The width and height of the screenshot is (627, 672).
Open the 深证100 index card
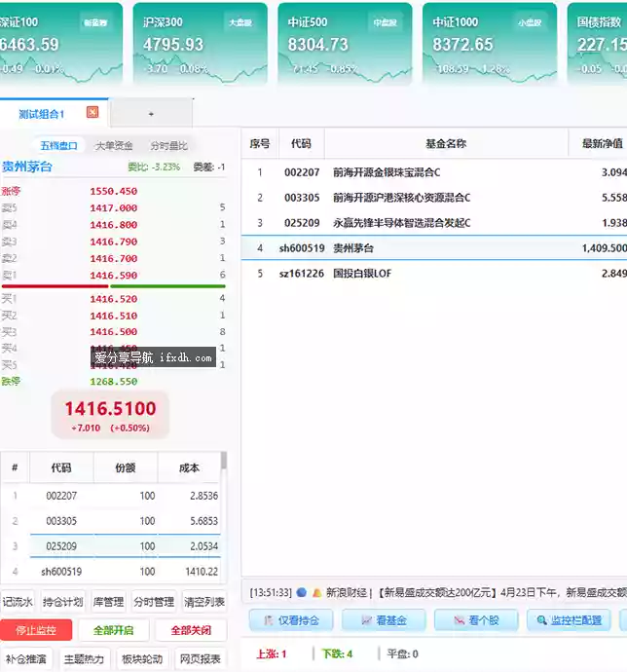click(x=61, y=43)
